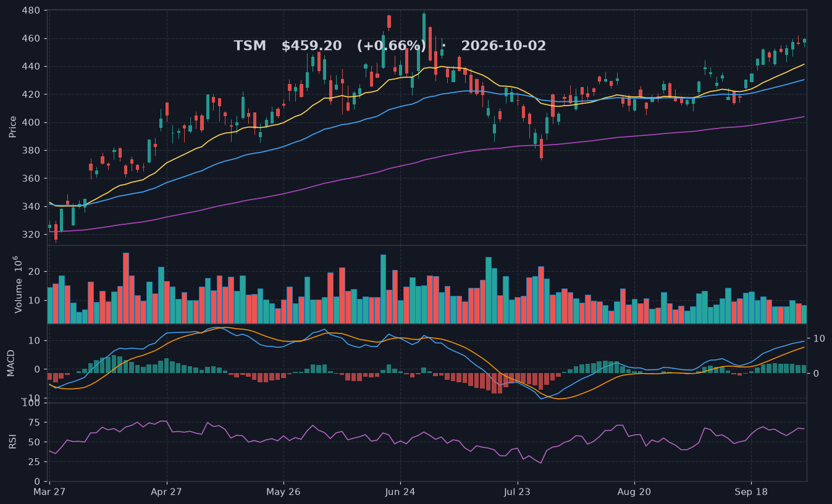Click the Mar 27 date label
Image resolution: width=832 pixels, height=504 pixels.
(x=50, y=492)
